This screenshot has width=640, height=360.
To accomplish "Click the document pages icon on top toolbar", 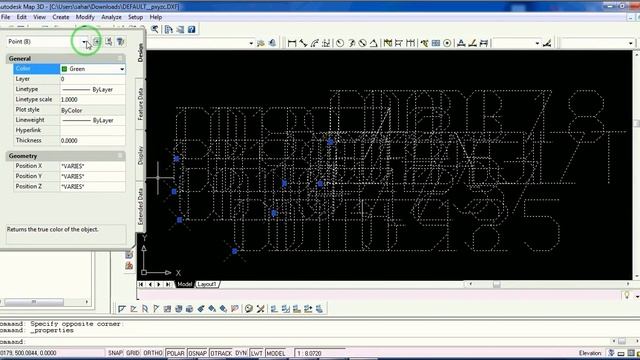I will pos(169,29).
